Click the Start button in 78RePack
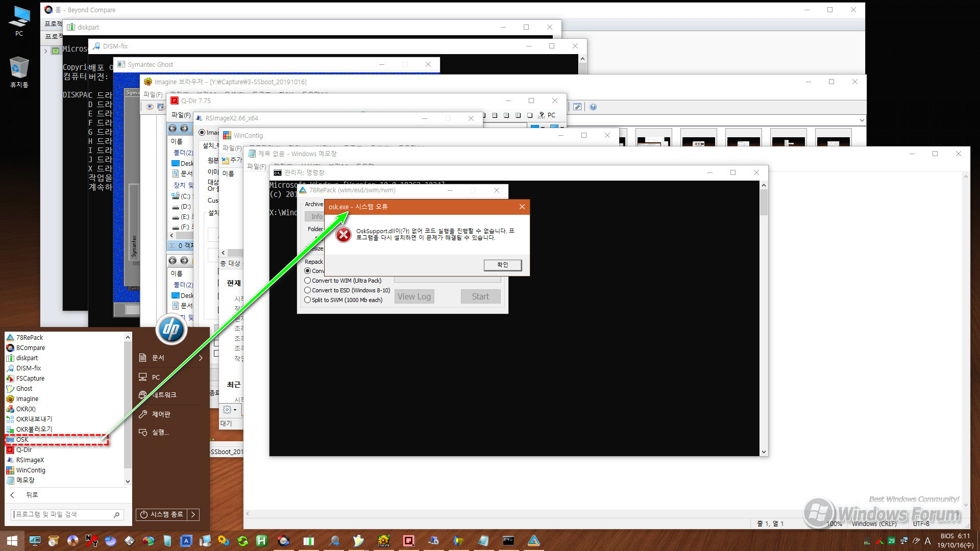980x551 pixels. [x=480, y=296]
